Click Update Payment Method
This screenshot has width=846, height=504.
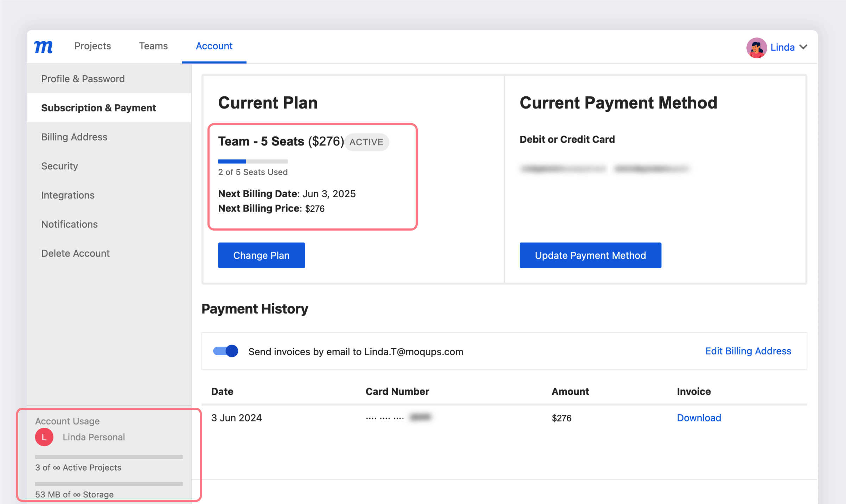(x=590, y=255)
